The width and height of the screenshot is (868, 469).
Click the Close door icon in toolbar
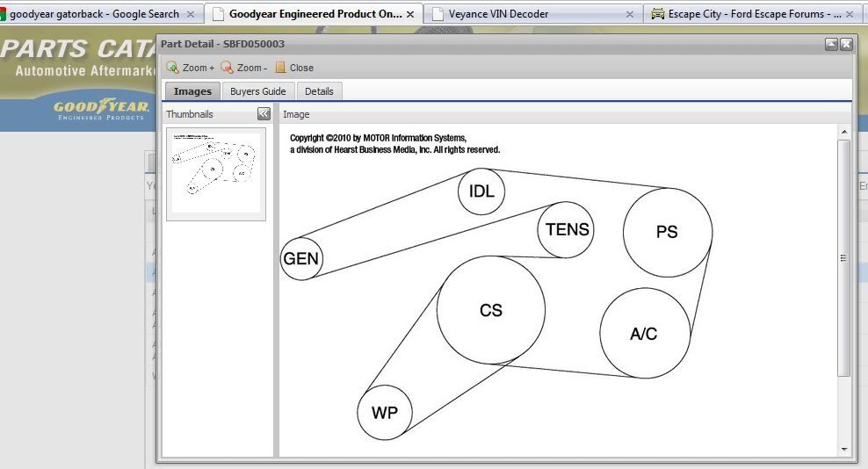click(x=280, y=68)
